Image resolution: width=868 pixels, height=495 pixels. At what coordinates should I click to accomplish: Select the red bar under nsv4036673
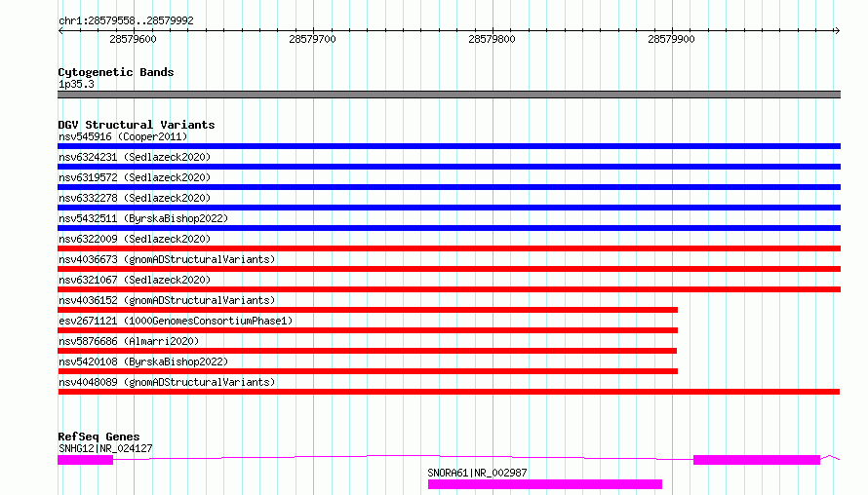[449, 269]
